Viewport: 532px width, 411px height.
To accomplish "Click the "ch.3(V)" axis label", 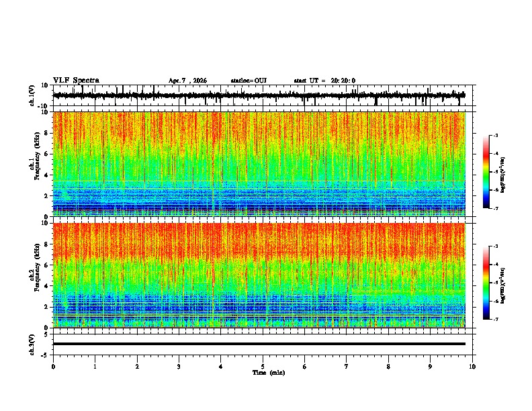I will pyautogui.click(x=32, y=345).
